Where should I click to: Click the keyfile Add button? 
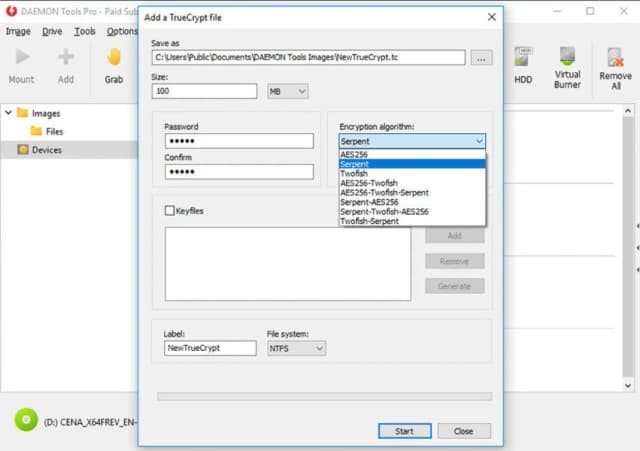[455, 235]
